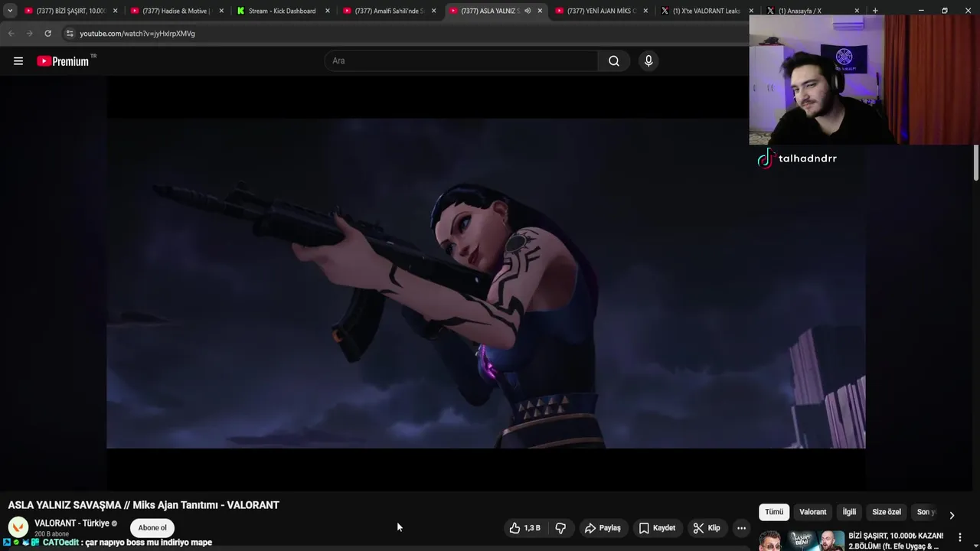This screenshot has width=980, height=551.
Task: Show more filter chips with right chevron
Action: coord(952,515)
